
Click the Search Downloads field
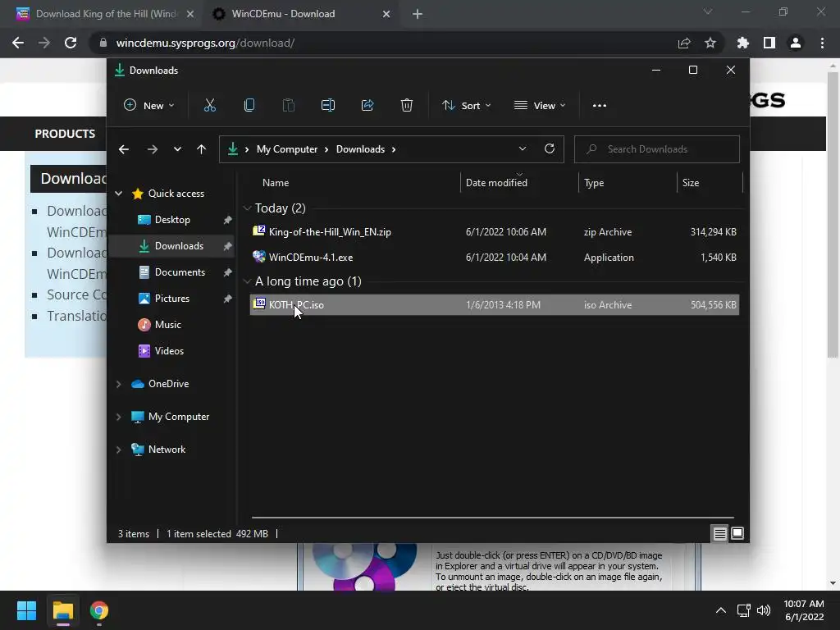point(657,149)
